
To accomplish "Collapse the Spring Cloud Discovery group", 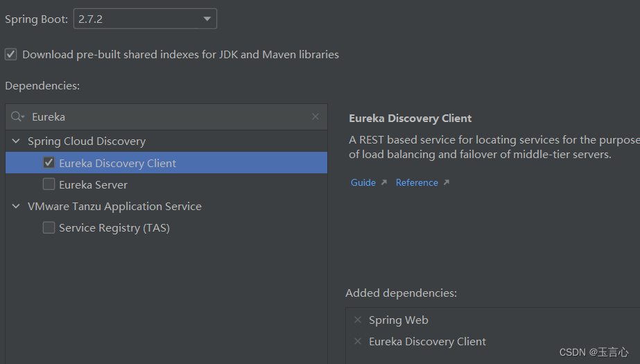I will click(16, 141).
